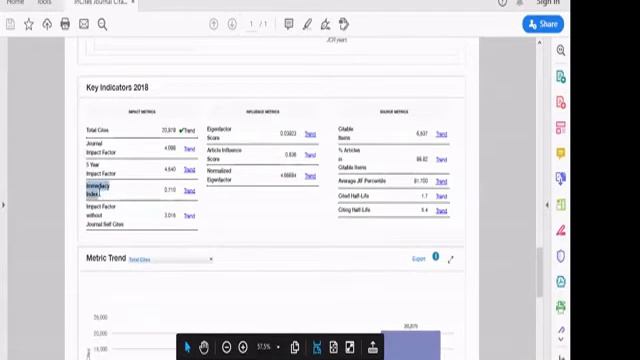Open Trend link for Journal Impact Factor
640x360 pixels.
(x=189, y=149)
